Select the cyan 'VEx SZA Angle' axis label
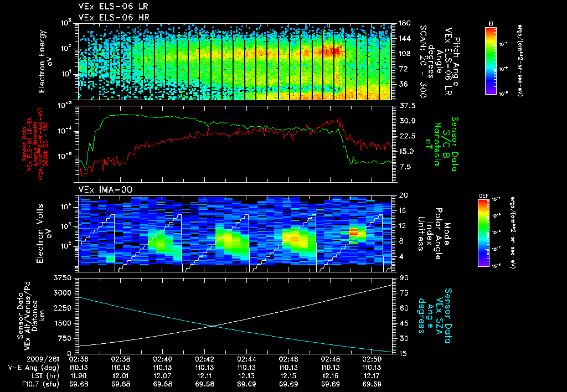 point(434,316)
